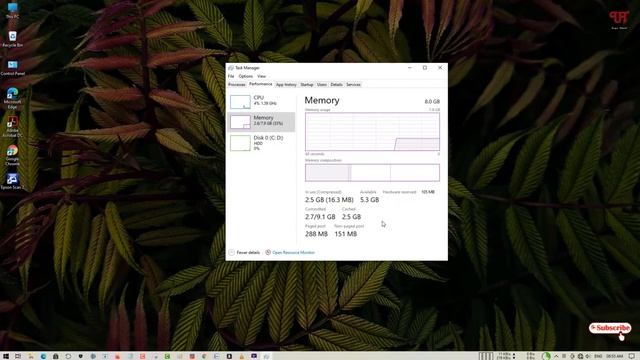Switch to the Processes tab

(237, 84)
